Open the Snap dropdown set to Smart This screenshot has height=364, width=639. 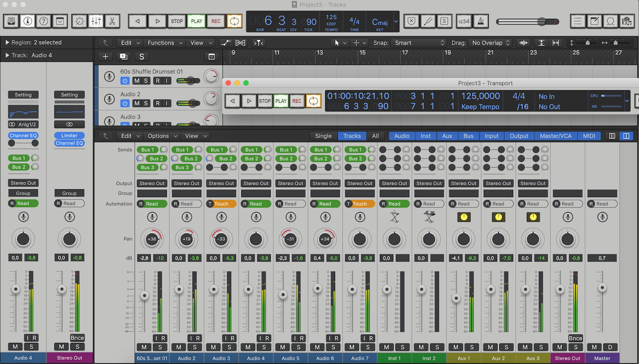419,43
